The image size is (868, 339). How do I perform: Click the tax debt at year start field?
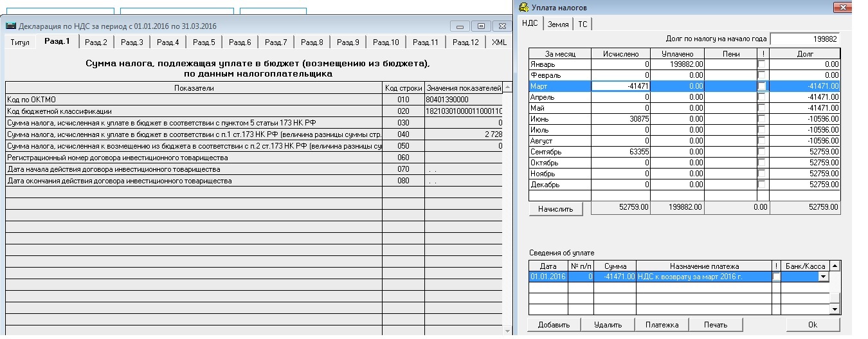(804, 39)
